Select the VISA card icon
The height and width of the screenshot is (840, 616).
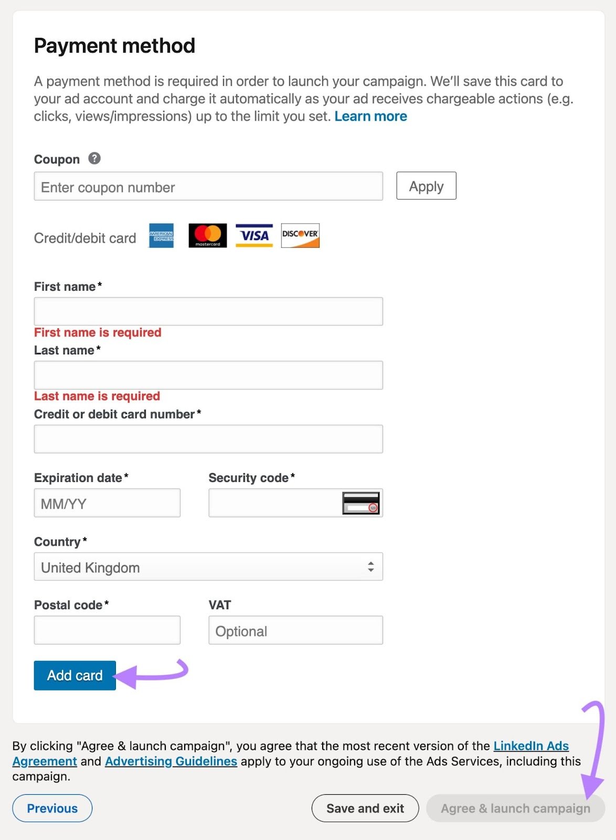[253, 236]
